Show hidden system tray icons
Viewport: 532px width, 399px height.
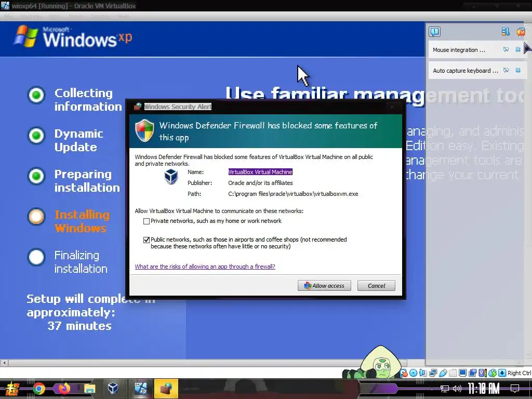point(432,389)
